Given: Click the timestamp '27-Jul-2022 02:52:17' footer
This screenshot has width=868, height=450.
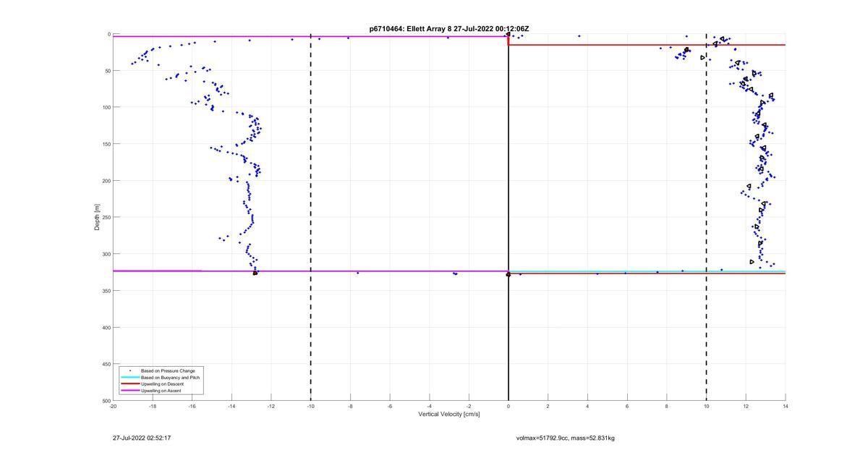Looking at the screenshot, I should tap(142, 438).
